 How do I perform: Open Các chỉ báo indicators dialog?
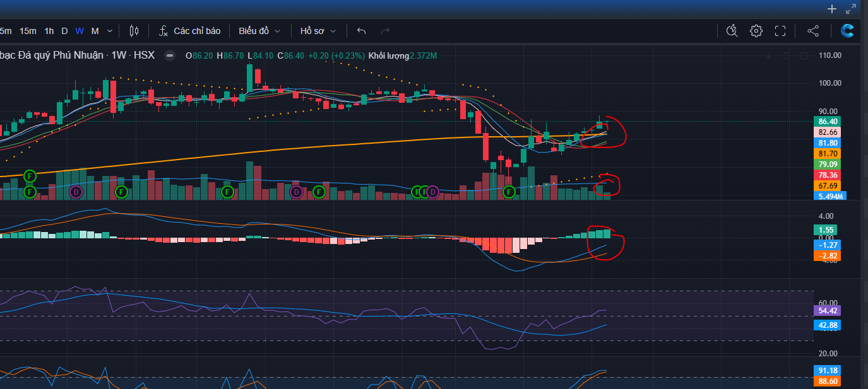197,31
